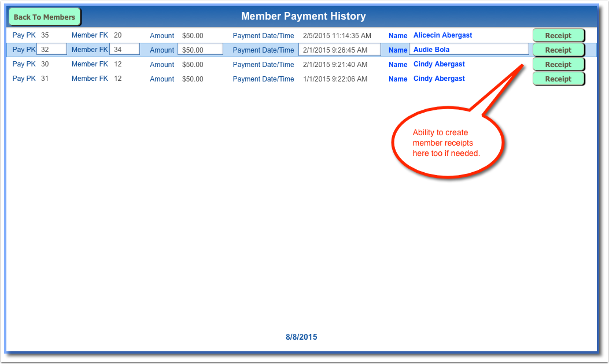Select Member Payment History header title
609x364 pixels.
tap(303, 16)
